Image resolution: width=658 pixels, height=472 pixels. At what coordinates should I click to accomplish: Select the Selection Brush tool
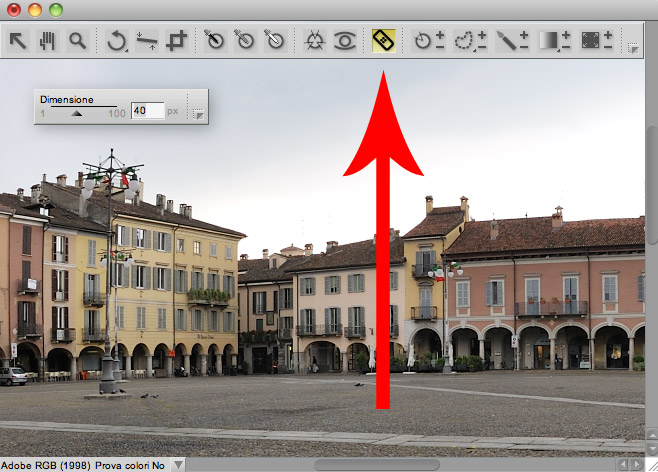point(506,41)
